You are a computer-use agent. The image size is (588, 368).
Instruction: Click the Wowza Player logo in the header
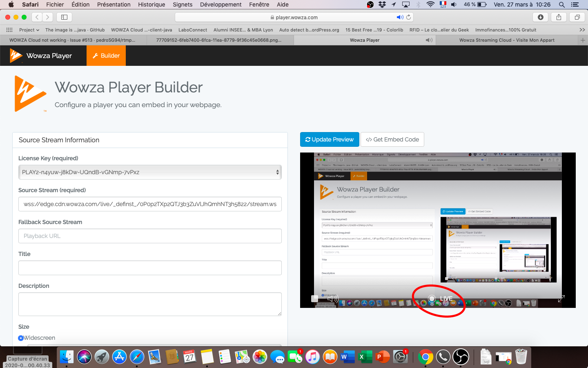click(x=41, y=56)
